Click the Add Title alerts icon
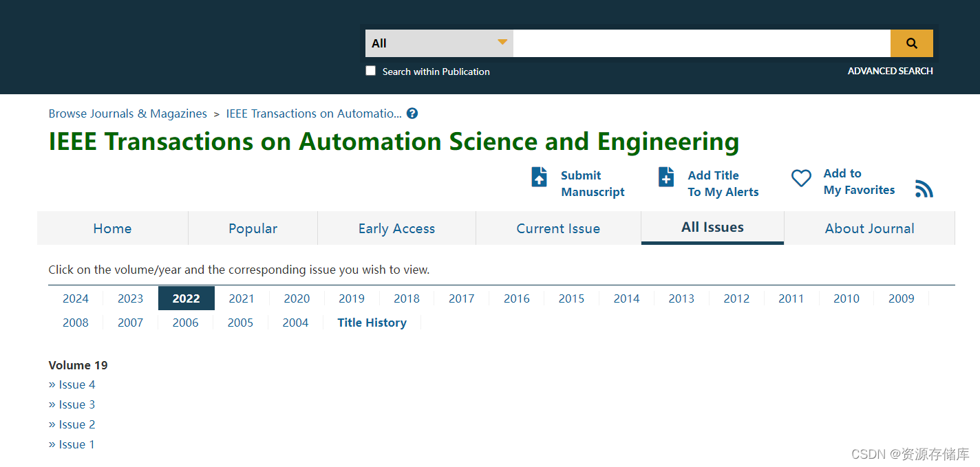Viewport: 980px width, 467px height. point(666,177)
